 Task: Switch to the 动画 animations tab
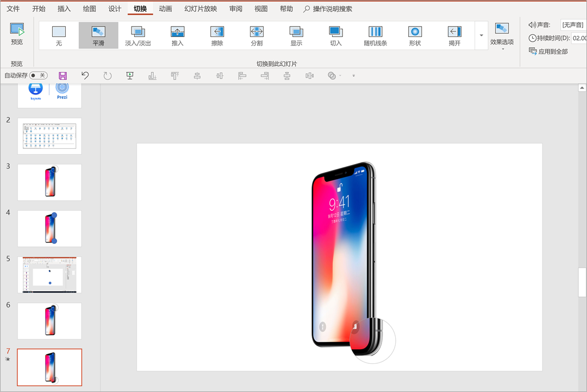pos(166,9)
